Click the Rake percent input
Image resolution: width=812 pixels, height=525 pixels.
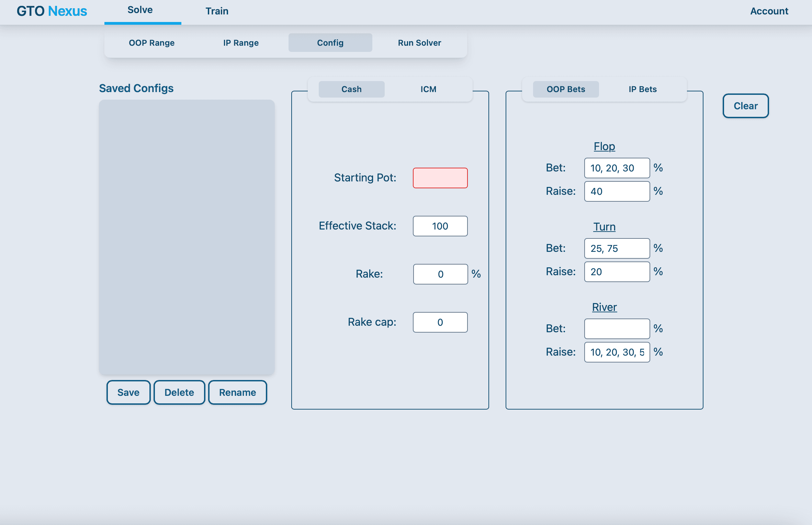point(440,274)
